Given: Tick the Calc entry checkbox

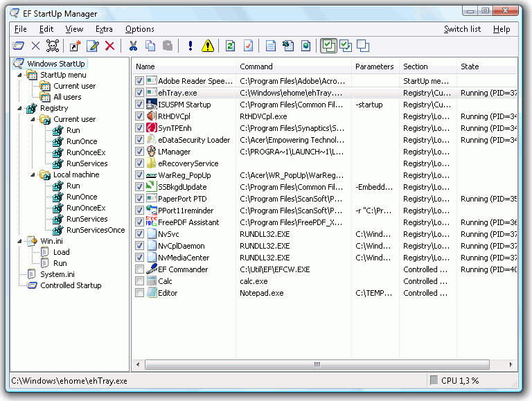Looking at the screenshot, I should pyautogui.click(x=140, y=281).
